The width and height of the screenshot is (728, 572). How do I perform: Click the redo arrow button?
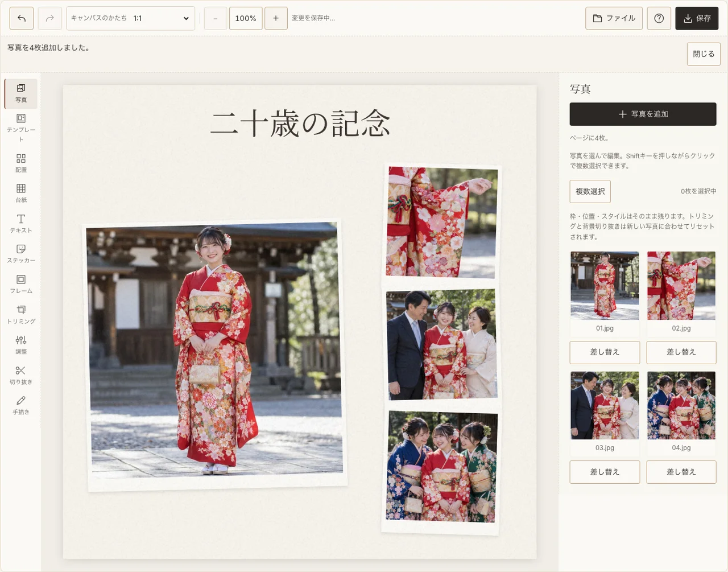click(50, 18)
